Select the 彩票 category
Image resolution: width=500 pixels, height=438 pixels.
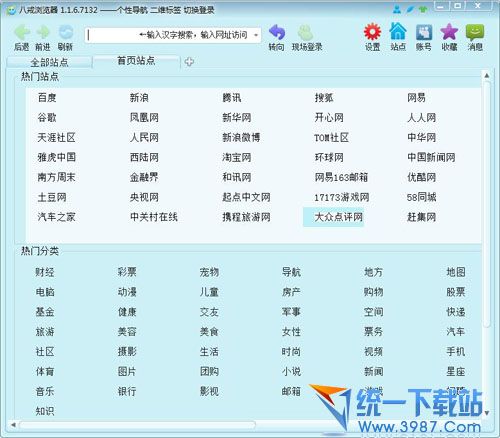127,272
